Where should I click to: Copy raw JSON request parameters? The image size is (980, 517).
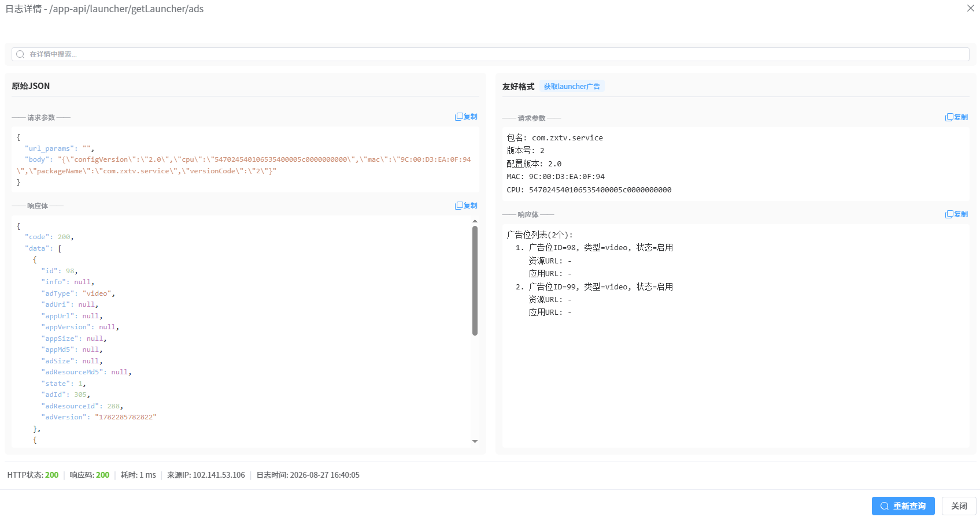click(467, 117)
